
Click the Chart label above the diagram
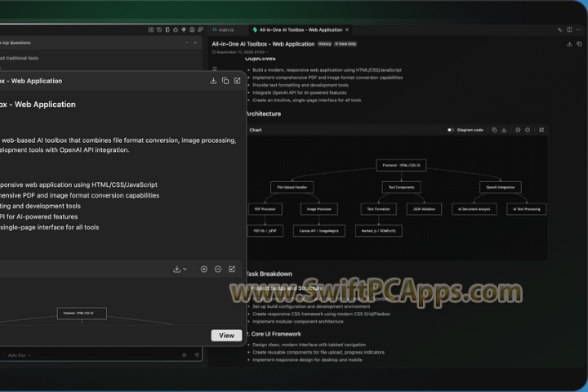point(256,130)
